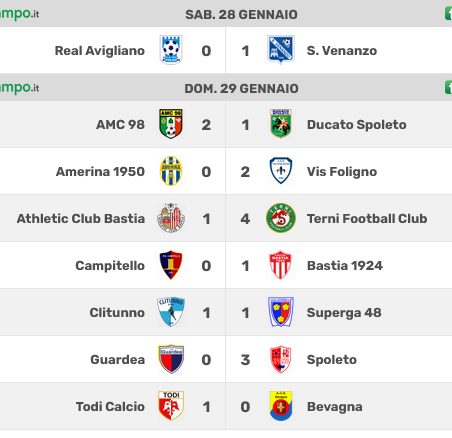
Task: Open the Amerina 1950 team name link
Action: click(100, 171)
